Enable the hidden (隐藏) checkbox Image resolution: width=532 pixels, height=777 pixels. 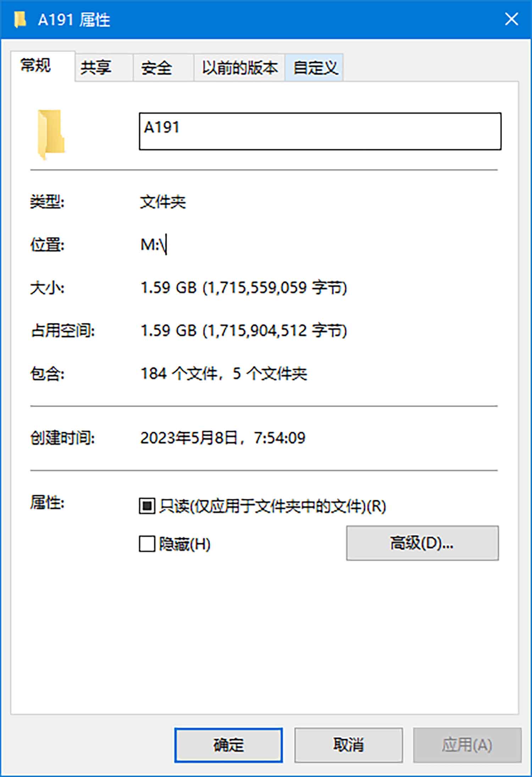click(147, 544)
